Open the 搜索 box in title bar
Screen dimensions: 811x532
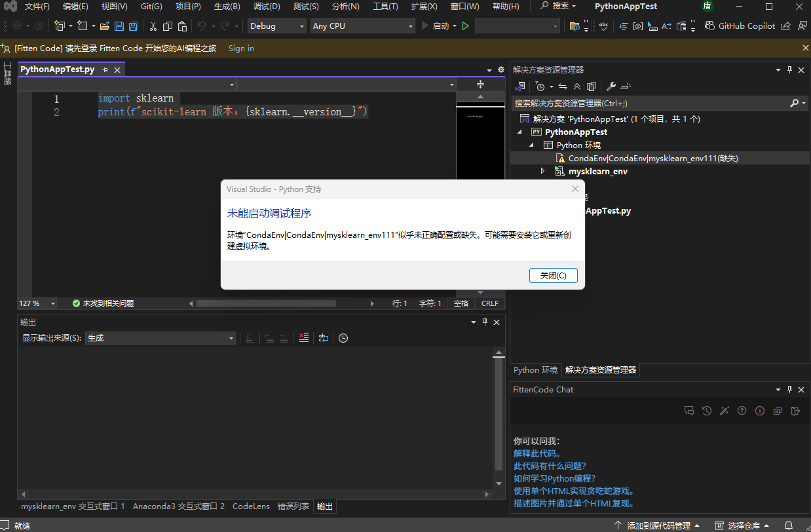click(559, 6)
